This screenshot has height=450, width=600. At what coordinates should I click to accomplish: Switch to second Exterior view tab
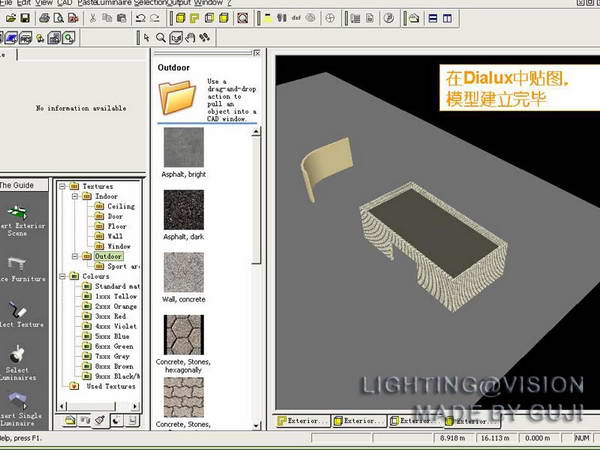click(359, 421)
